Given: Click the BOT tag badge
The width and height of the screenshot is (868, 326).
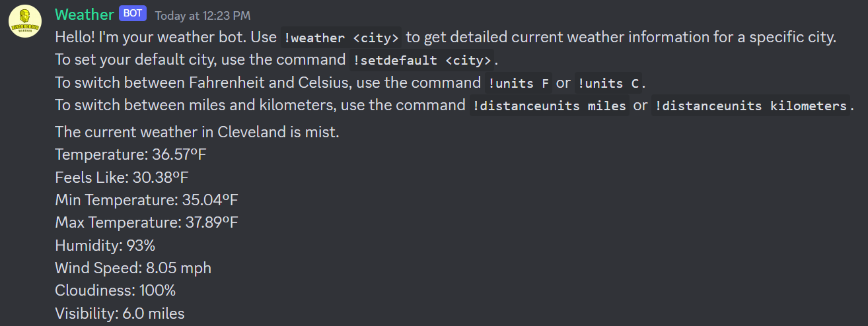Looking at the screenshot, I should (133, 14).
